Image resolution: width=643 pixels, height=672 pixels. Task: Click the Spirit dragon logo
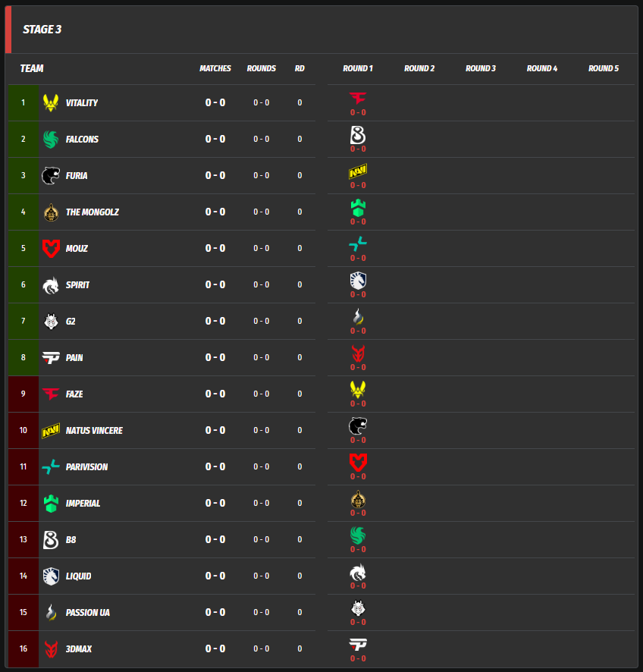click(x=51, y=284)
